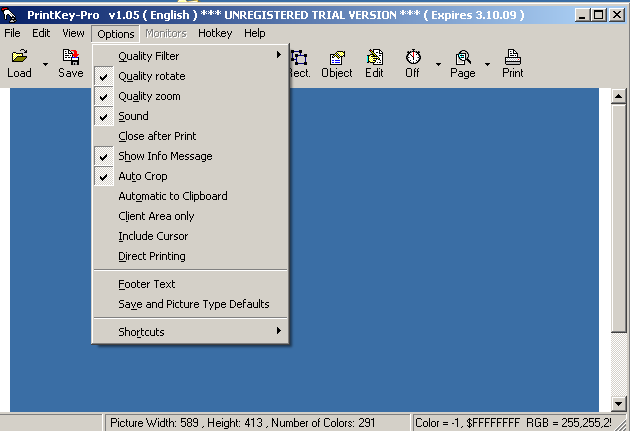Click the vertical scrollbar thumb
The image size is (630, 431).
pos(618,218)
